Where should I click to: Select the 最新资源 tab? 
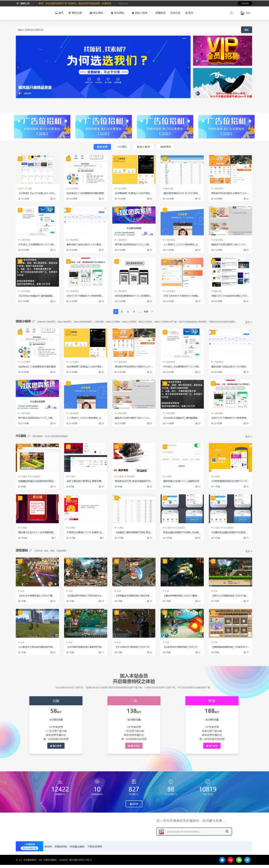point(102,147)
